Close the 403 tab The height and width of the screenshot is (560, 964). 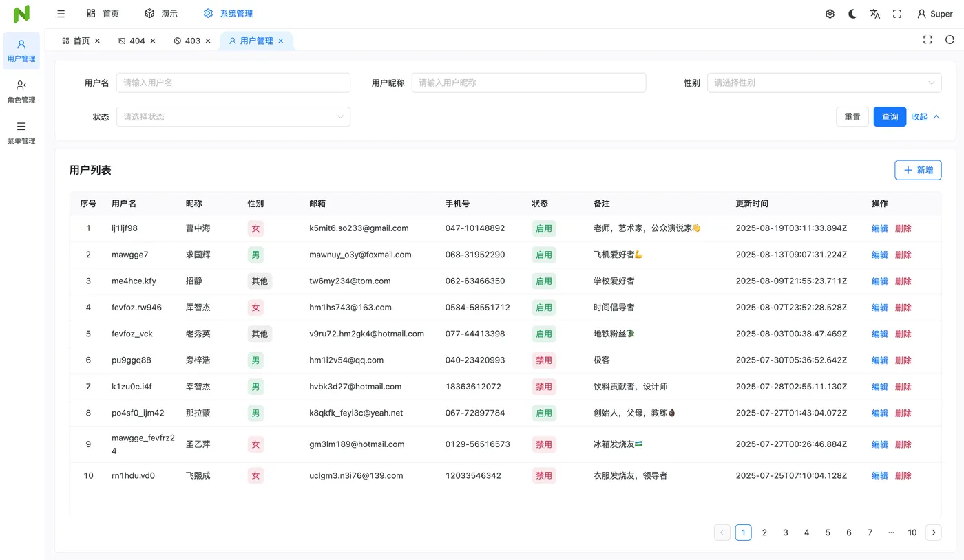[x=208, y=41]
